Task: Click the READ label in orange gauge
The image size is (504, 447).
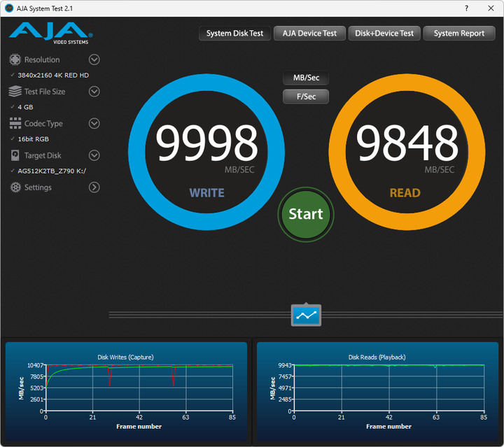Action: [x=405, y=193]
